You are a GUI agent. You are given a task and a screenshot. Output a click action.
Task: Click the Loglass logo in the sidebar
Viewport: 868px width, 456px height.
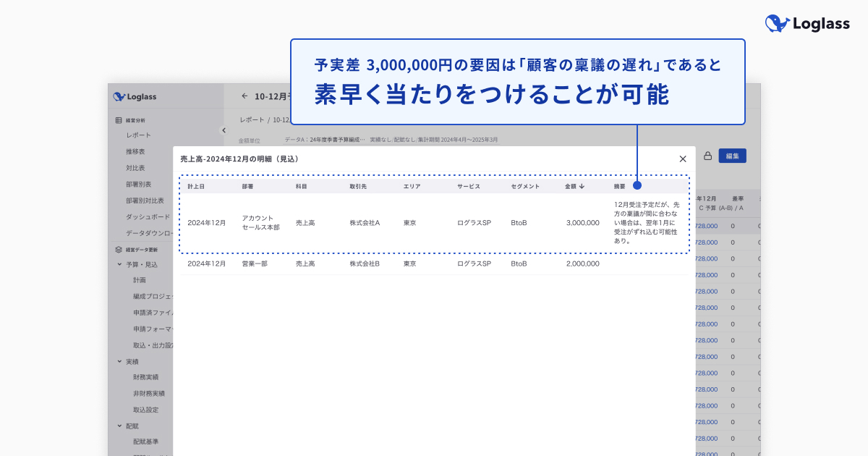pos(135,96)
